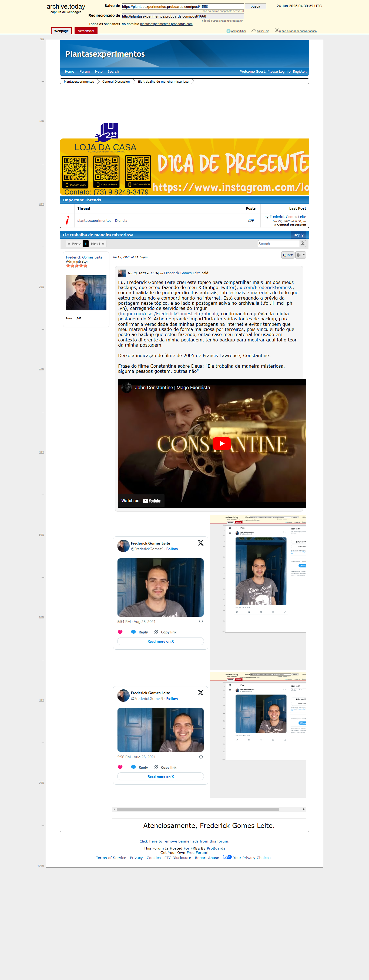Click copy link icon on 5:54 PM tweet
The width and height of the screenshot is (369, 980).
tap(156, 632)
